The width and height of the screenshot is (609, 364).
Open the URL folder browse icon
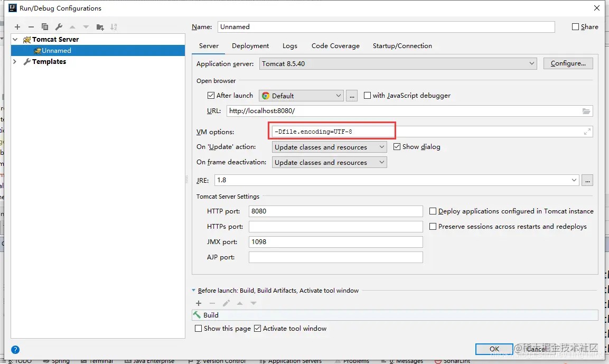[586, 111]
